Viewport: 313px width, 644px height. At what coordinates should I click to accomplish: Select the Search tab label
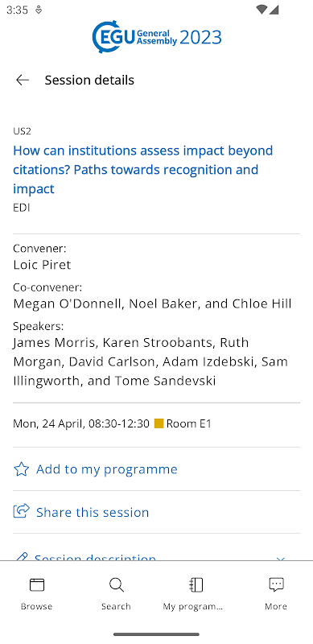click(116, 606)
